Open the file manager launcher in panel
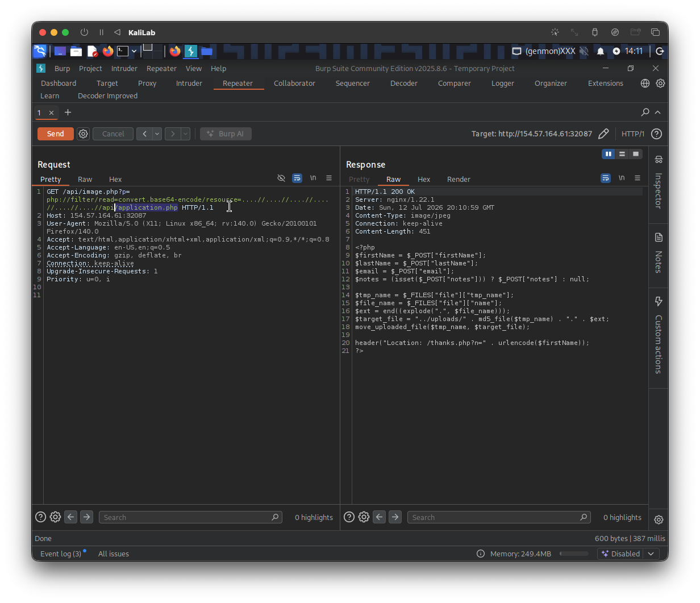 [x=76, y=51]
